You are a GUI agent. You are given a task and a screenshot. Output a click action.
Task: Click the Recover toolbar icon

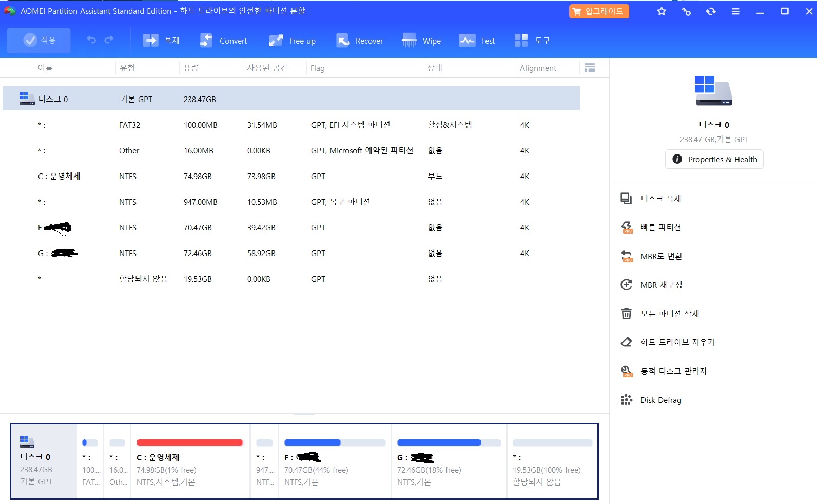tap(342, 41)
